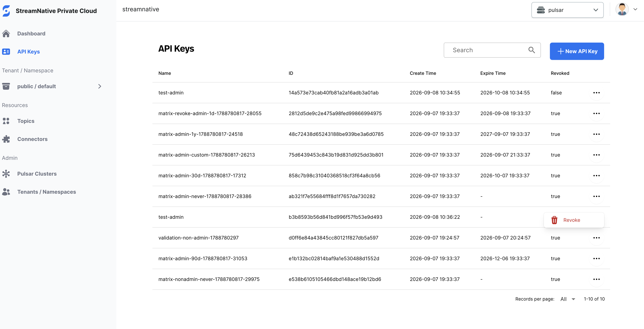This screenshot has height=329, width=644.
Task: Click the user avatar picture
Action: tap(622, 9)
